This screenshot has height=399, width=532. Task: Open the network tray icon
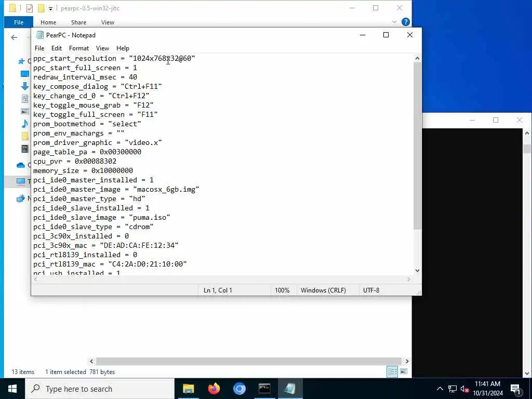[x=453, y=389]
